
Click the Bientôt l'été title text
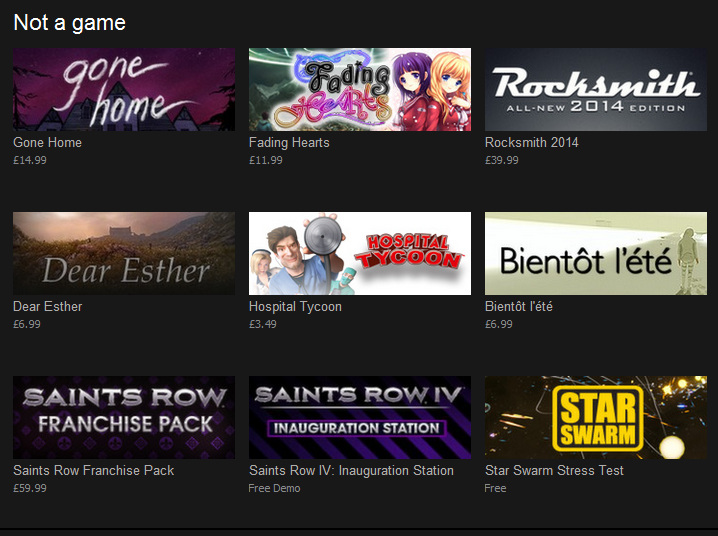point(519,306)
